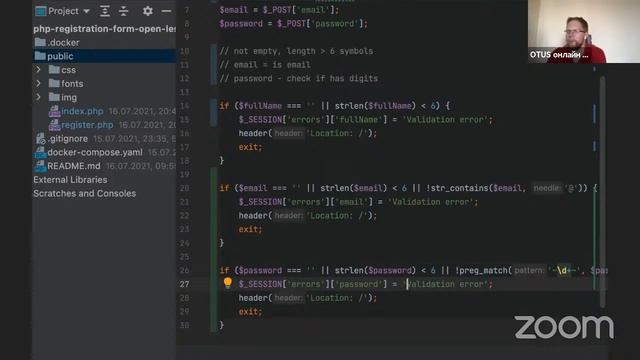The width and height of the screenshot is (640, 360).
Task: Select Scratches and Consoles node
Action: coord(84,193)
